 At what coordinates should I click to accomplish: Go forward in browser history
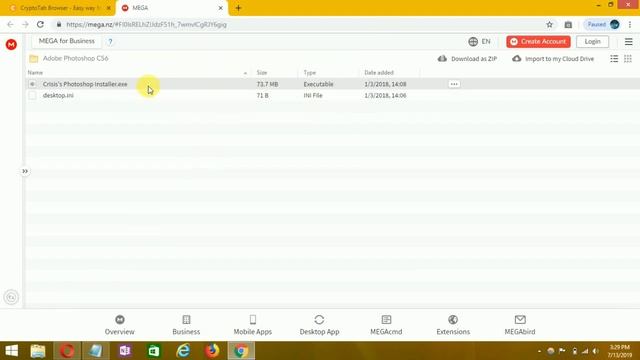coord(25,24)
